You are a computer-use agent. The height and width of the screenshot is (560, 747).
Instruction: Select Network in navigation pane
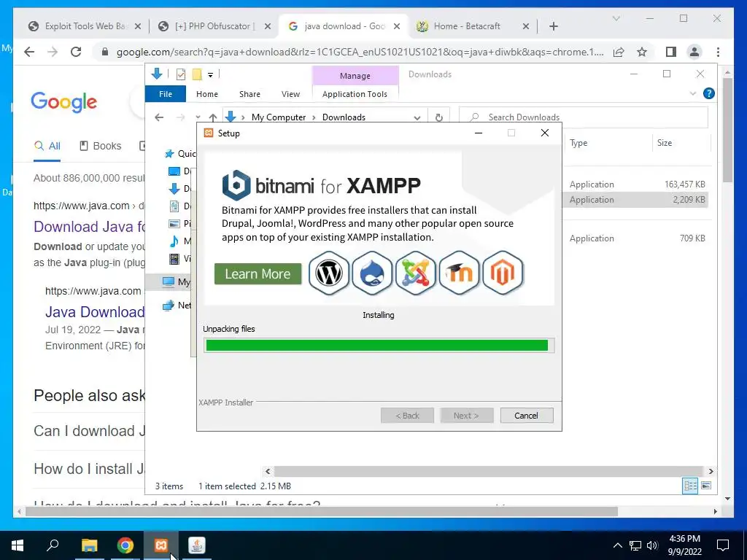click(x=177, y=306)
